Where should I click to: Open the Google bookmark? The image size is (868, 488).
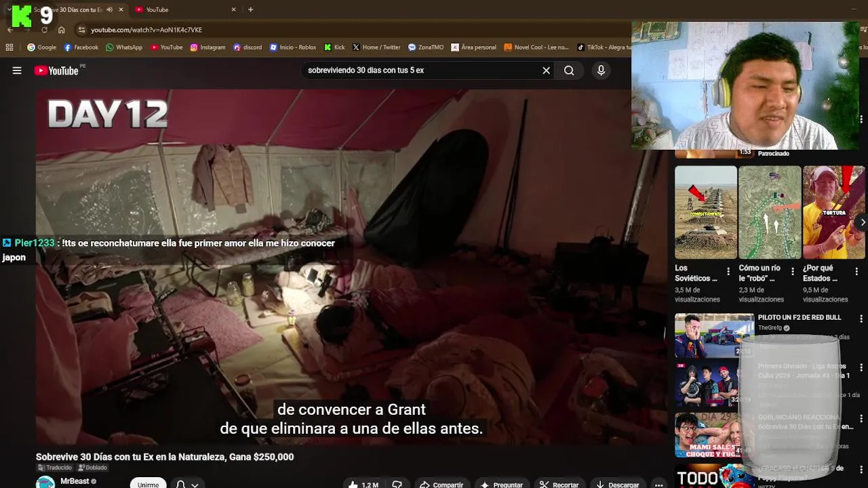[41, 47]
